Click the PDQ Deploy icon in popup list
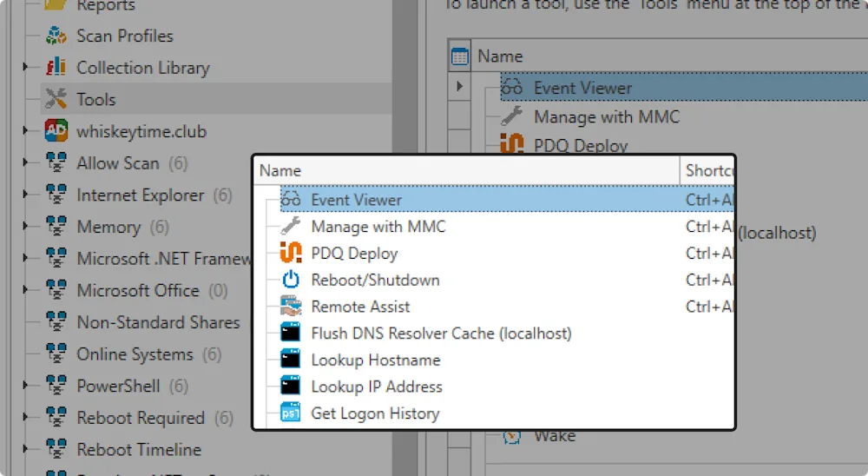Viewport: 868px width, 476px height. click(291, 253)
